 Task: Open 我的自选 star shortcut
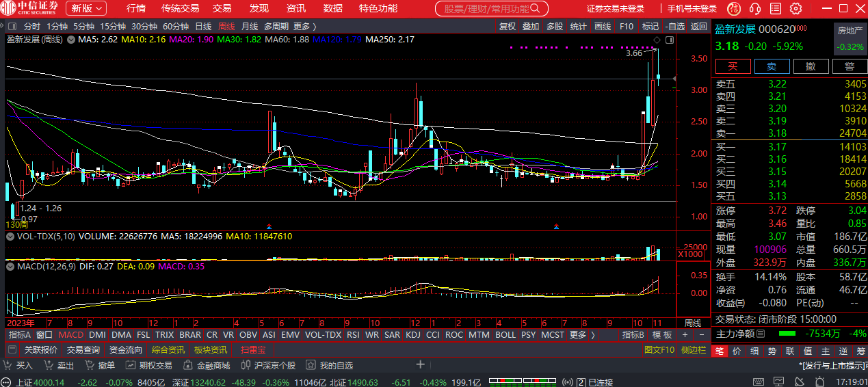point(330,366)
